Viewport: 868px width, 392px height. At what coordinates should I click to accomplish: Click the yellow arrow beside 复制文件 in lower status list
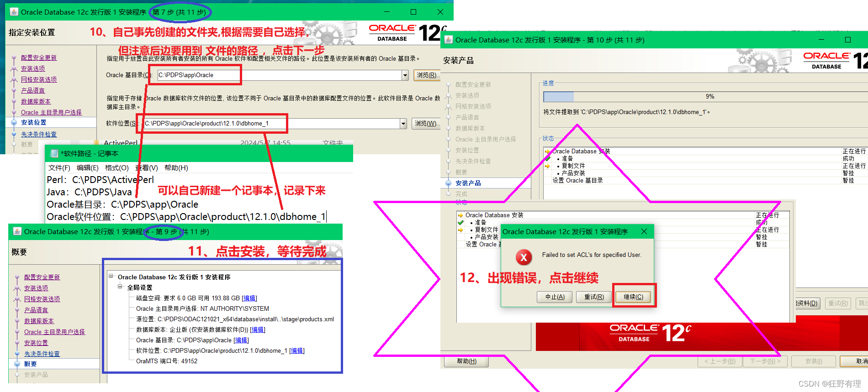[460, 230]
